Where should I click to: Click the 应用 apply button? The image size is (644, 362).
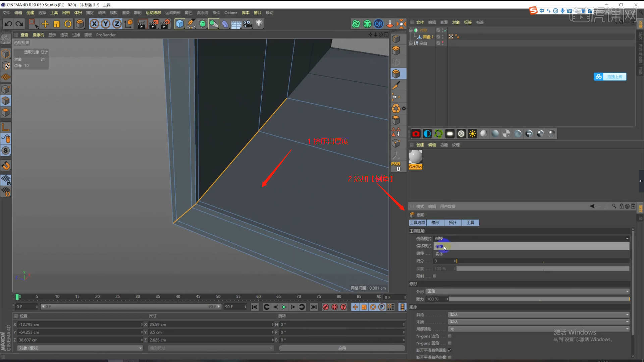pos(342,348)
